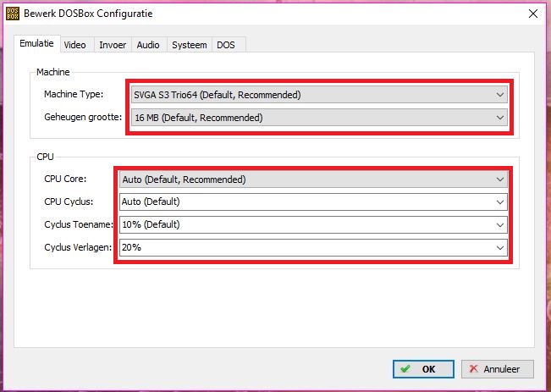551x392 pixels.
Task: Switch to the Emulatie tab
Action: tap(37, 43)
